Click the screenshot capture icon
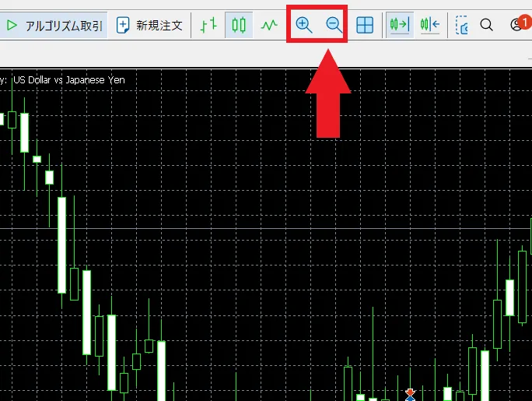 coord(462,26)
